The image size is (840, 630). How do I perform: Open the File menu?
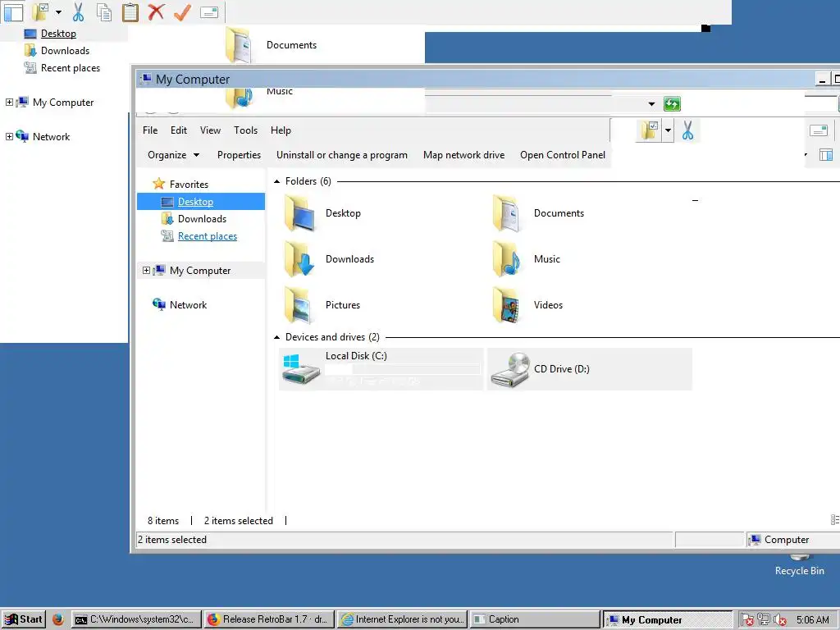pyautogui.click(x=150, y=130)
